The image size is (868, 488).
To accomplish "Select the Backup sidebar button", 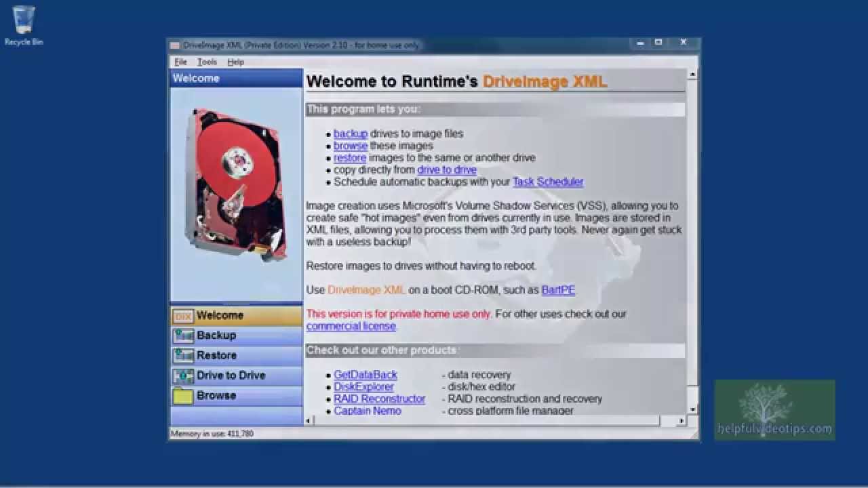I will [x=236, y=335].
